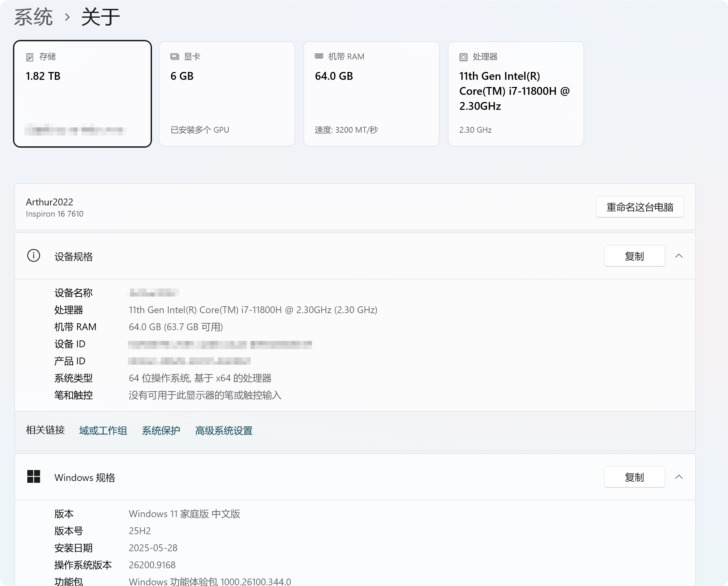Select the 64.0 GB (63.7 GB 可用) value
This screenshot has width=728, height=586.
coord(176,327)
